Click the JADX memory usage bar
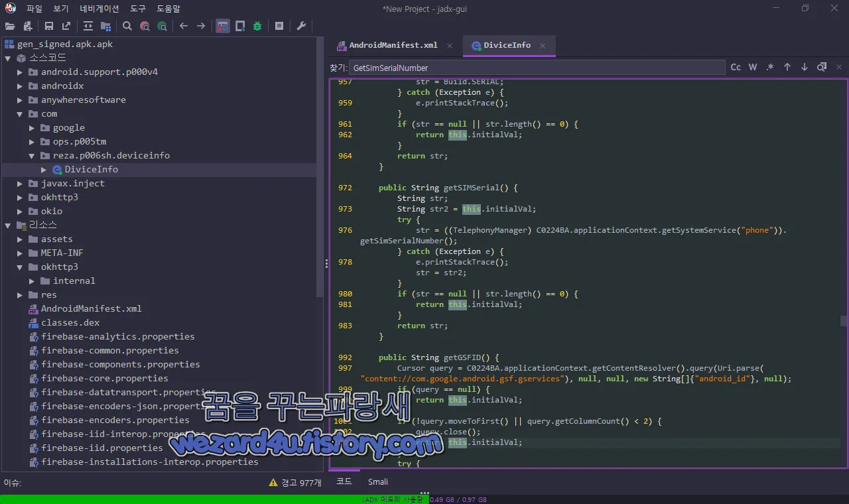 click(424, 499)
